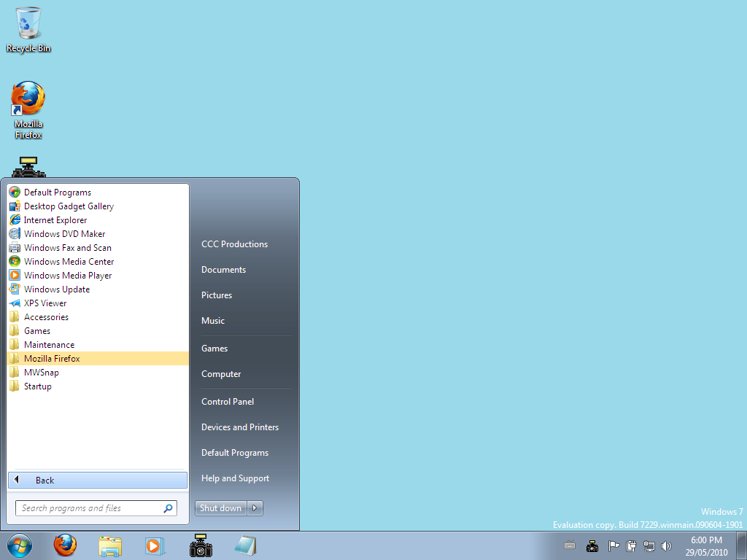Viewport: 747px width, 560px height.
Task: Open the notepad taskbar icon
Action: pyautogui.click(x=246, y=545)
